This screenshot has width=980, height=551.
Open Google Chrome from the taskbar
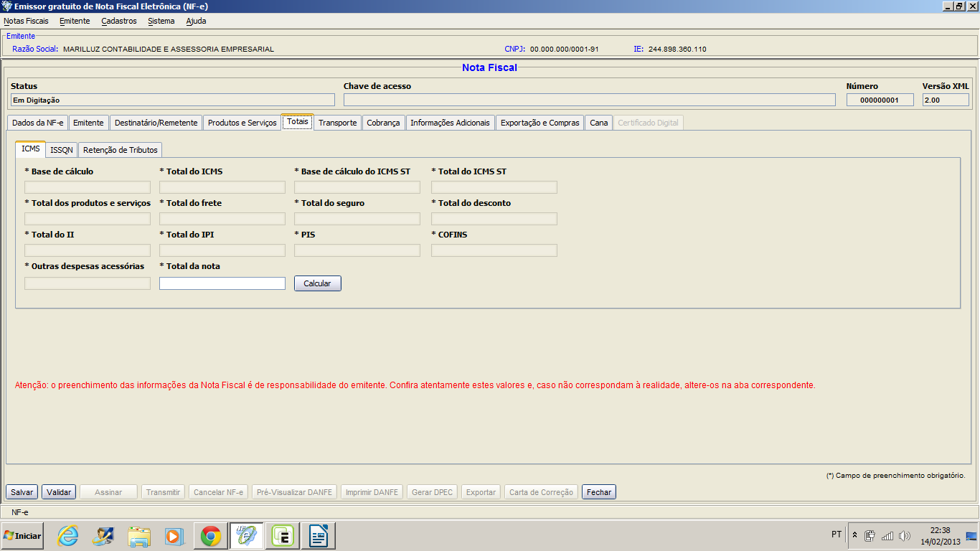click(211, 536)
